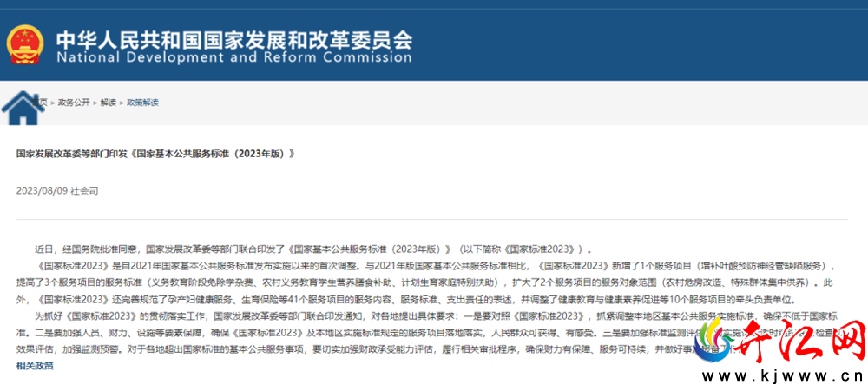Click the blue house home icon
868x385 pixels.
23,108
